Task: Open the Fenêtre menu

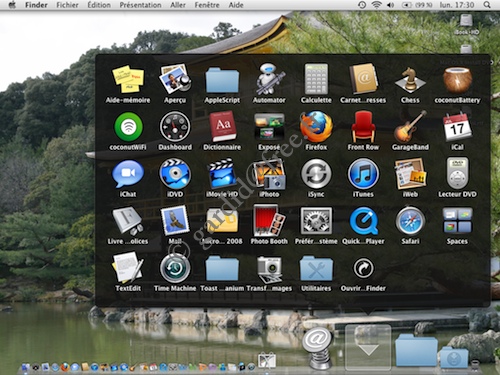Action: pyautogui.click(x=207, y=5)
